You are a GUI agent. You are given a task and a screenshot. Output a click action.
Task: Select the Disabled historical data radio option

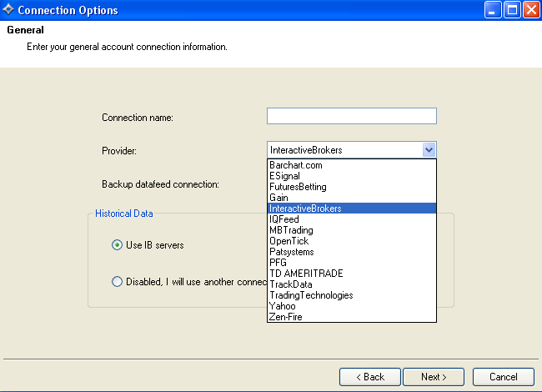tap(117, 282)
